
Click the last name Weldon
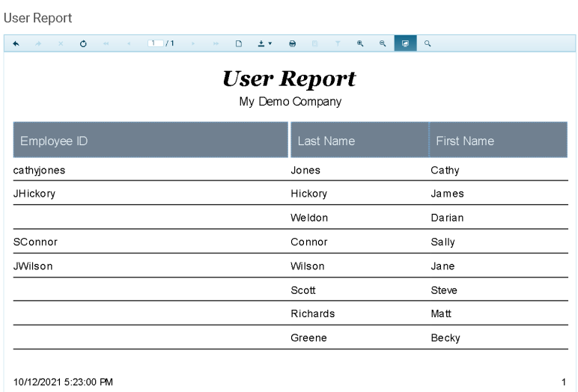tap(309, 218)
